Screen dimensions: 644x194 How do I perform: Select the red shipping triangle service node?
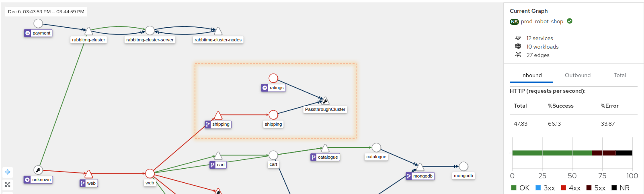coord(218,116)
